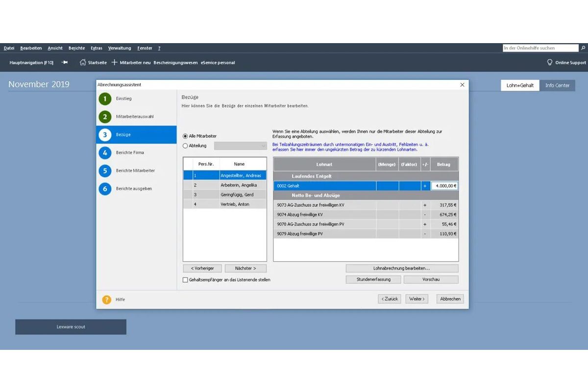The image size is (588, 392).
Task: Click the Abbrechen button
Action: (450, 299)
